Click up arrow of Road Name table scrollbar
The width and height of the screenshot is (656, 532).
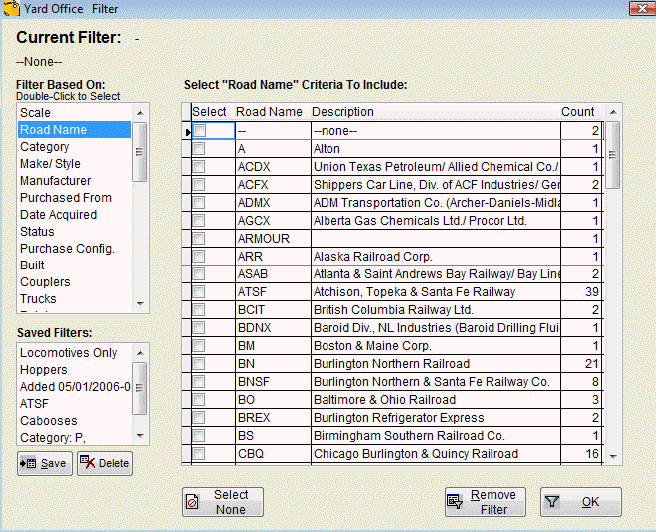point(613,112)
